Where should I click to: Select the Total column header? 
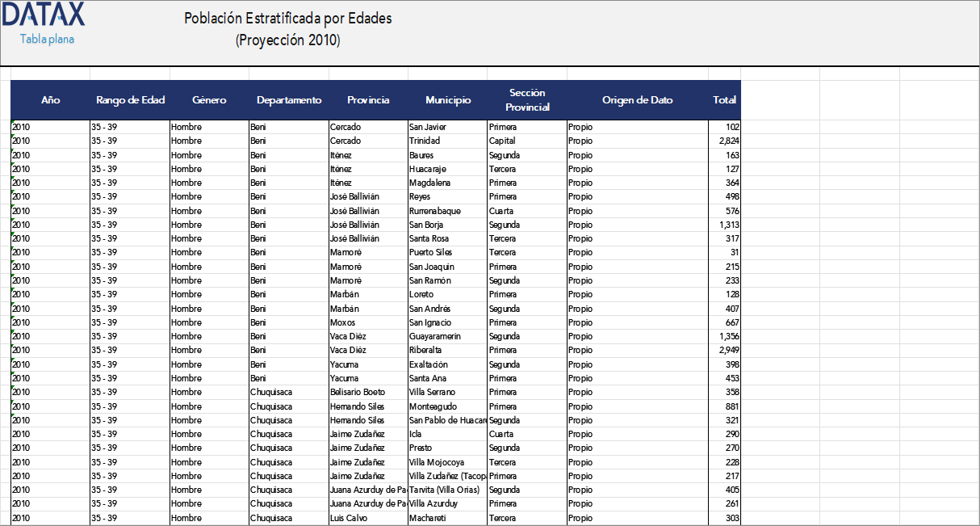(724, 100)
